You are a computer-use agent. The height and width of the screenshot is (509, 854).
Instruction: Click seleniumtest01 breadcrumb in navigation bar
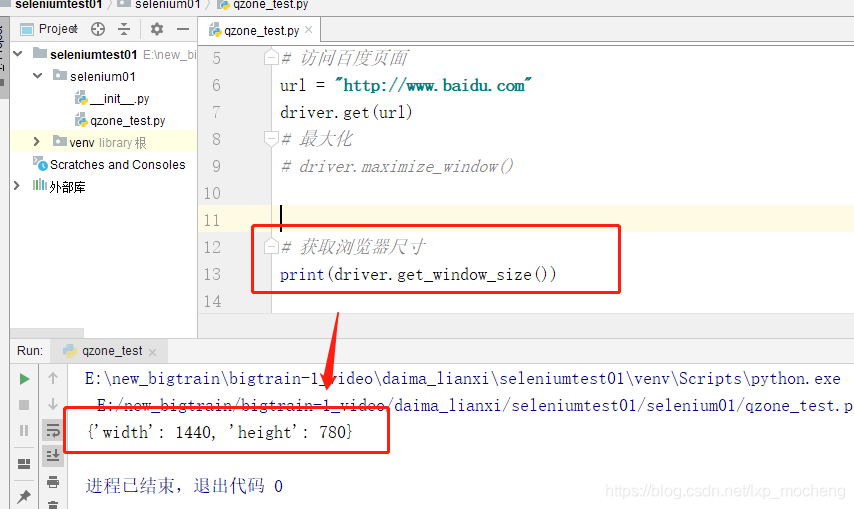(x=58, y=4)
